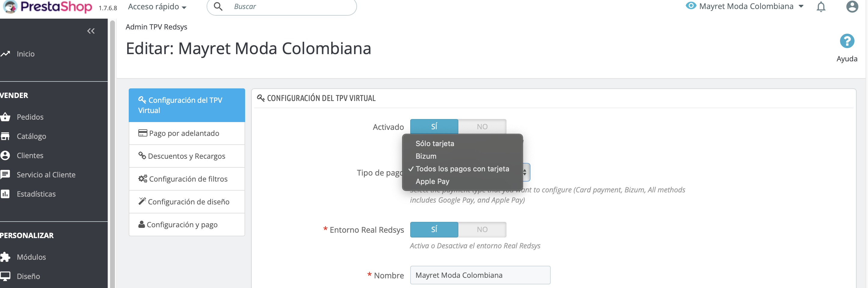The height and width of the screenshot is (288, 868).
Task: Open Estadísticas chart icon in sidebar
Action: (5, 194)
